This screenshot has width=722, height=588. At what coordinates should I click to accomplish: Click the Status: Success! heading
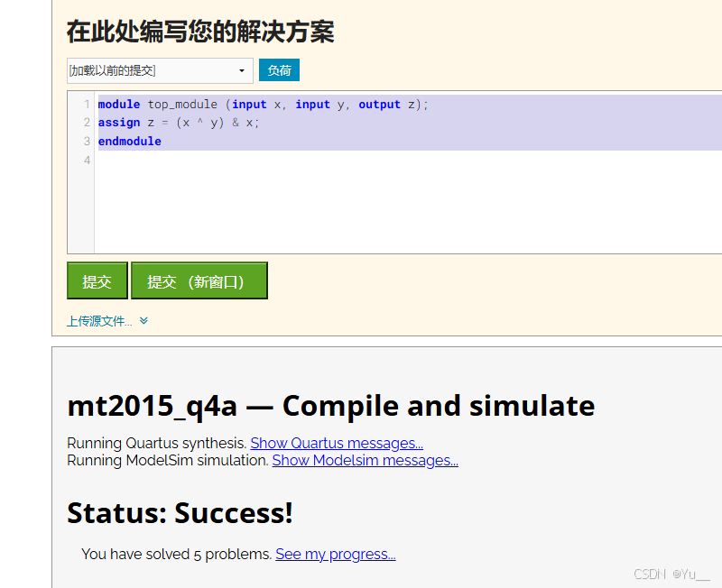pyautogui.click(x=180, y=513)
